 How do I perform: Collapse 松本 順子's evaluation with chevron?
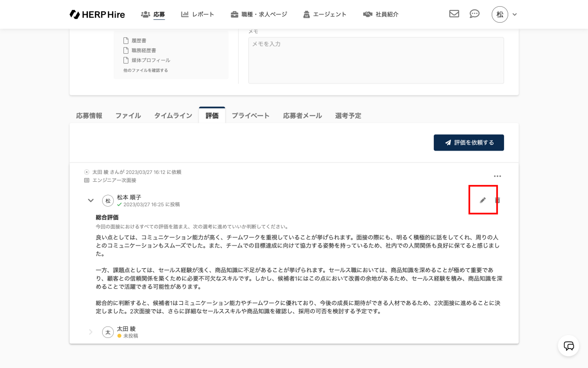point(91,200)
